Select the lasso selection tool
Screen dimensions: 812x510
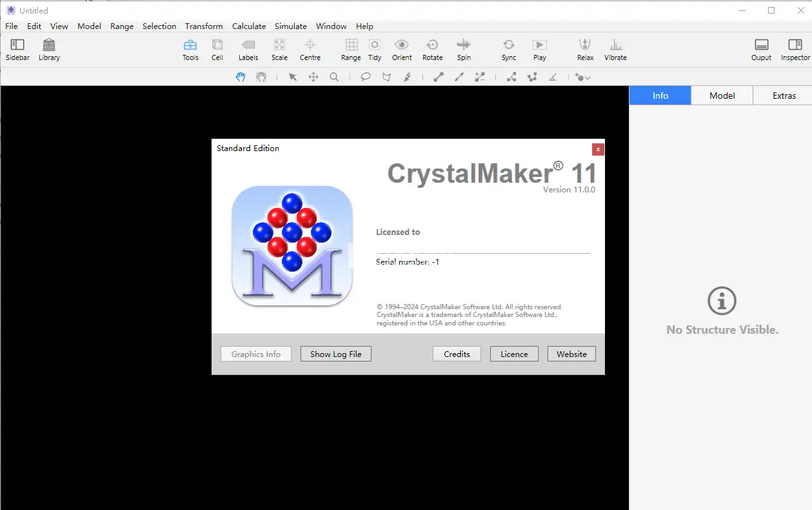(366, 77)
